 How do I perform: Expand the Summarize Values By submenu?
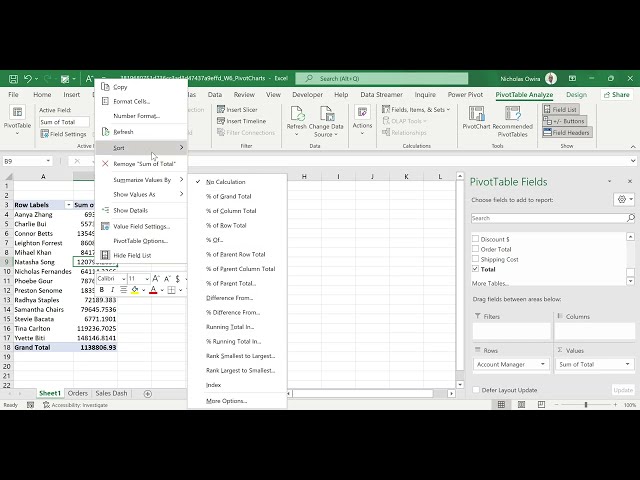click(x=141, y=180)
